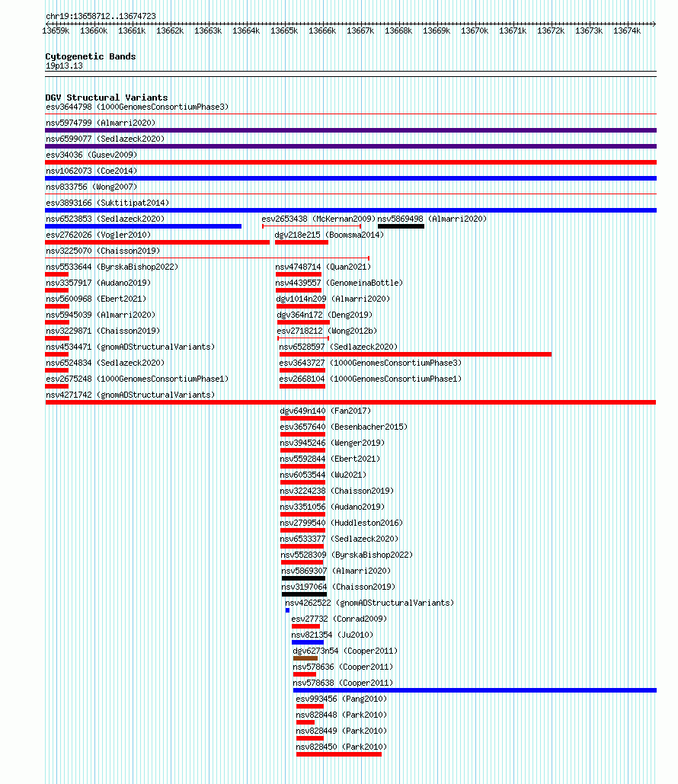Open nsv4262522 (gnomADStructuralVariants) label
The image size is (678, 784).
tap(369, 603)
